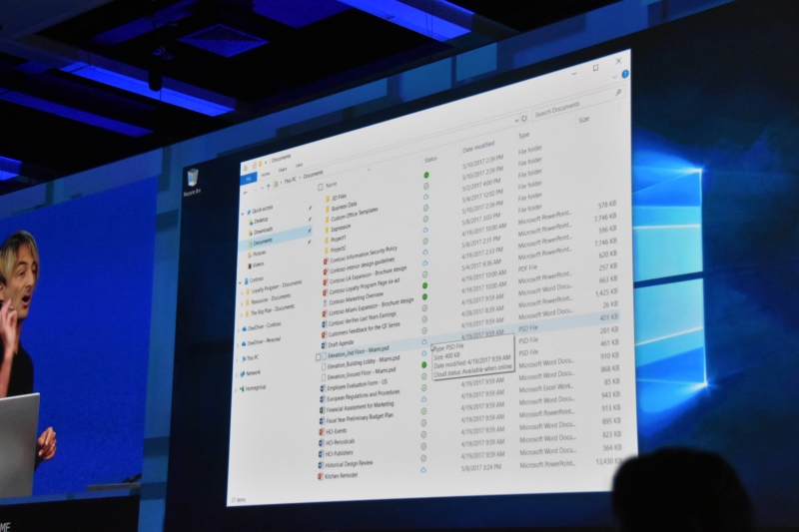Click the PowerPoint icon of Contoso Information Security Policy

pos(326,262)
